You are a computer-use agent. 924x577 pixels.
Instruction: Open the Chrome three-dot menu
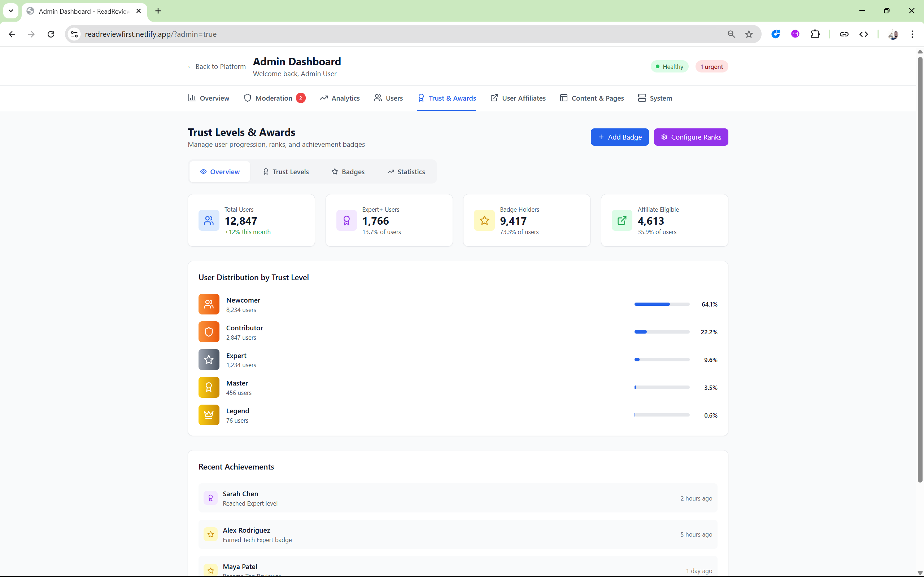(912, 34)
